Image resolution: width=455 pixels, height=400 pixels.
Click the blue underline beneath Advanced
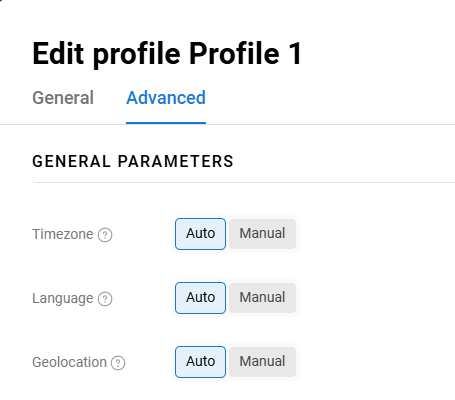(x=166, y=123)
